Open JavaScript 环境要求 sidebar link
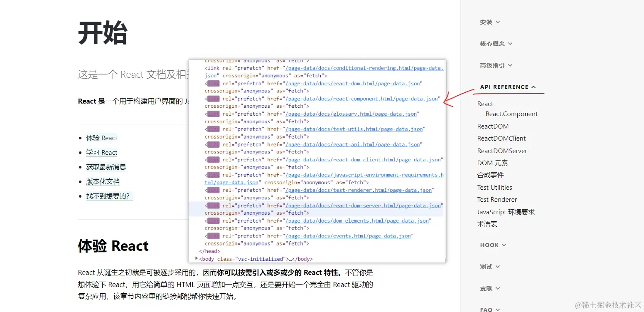Viewport: 644px width, 312px height. (506, 212)
